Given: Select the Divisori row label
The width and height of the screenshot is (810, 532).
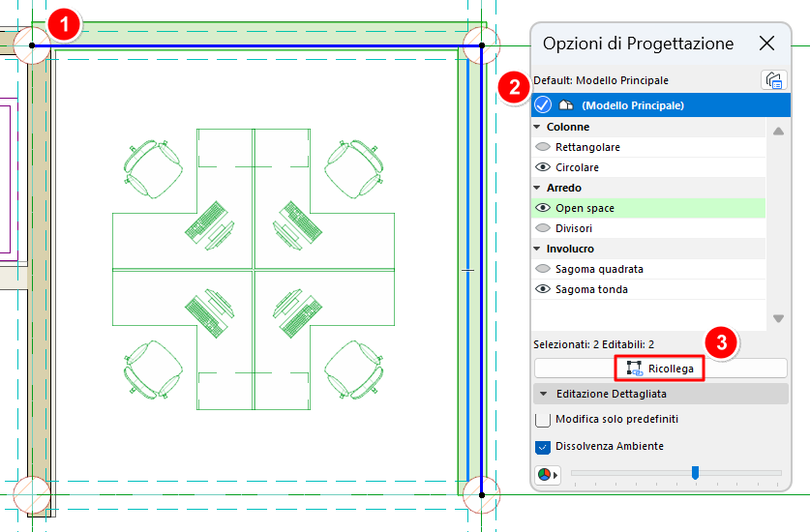Looking at the screenshot, I should tap(574, 228).
